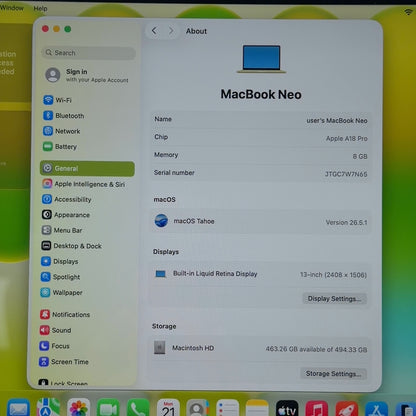416x416 pixels.
Task: Click the forward navigation arrow
Action: point(171,31)
